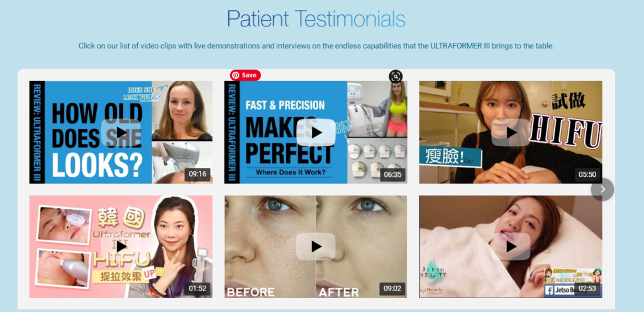This screenshot has width=644, height=312.
Task: Play the HIFU trial video with red-haired woman
Action: (511, 132)
